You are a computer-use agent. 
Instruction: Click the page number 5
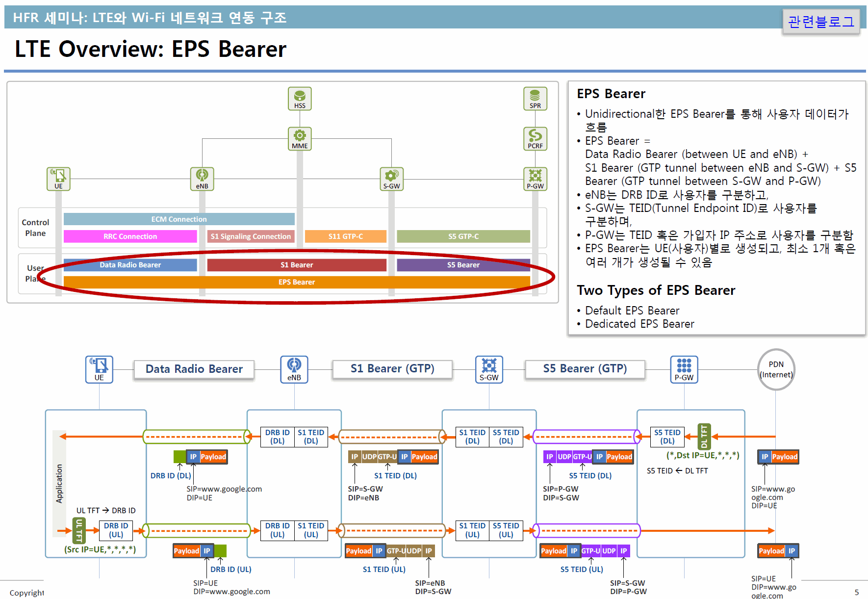(857, 593)
